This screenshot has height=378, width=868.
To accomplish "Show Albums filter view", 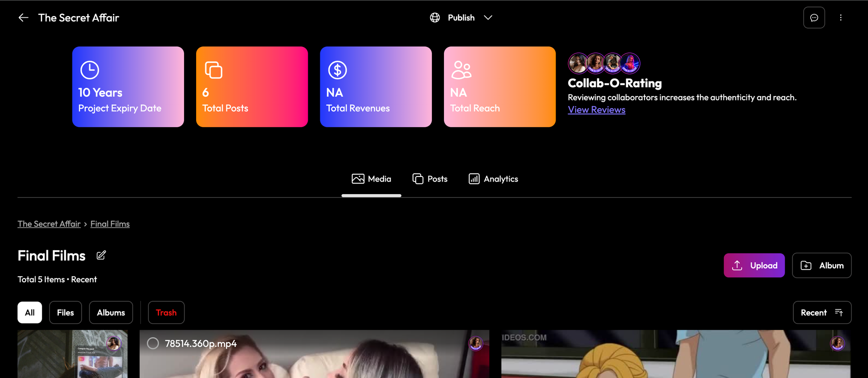I will tap(111, 313).
